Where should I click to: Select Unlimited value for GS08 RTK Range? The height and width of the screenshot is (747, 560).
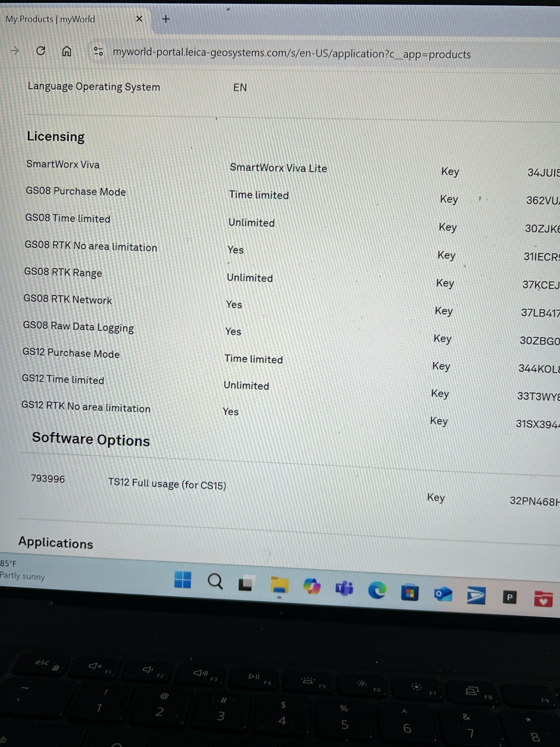tap(250, 278)
